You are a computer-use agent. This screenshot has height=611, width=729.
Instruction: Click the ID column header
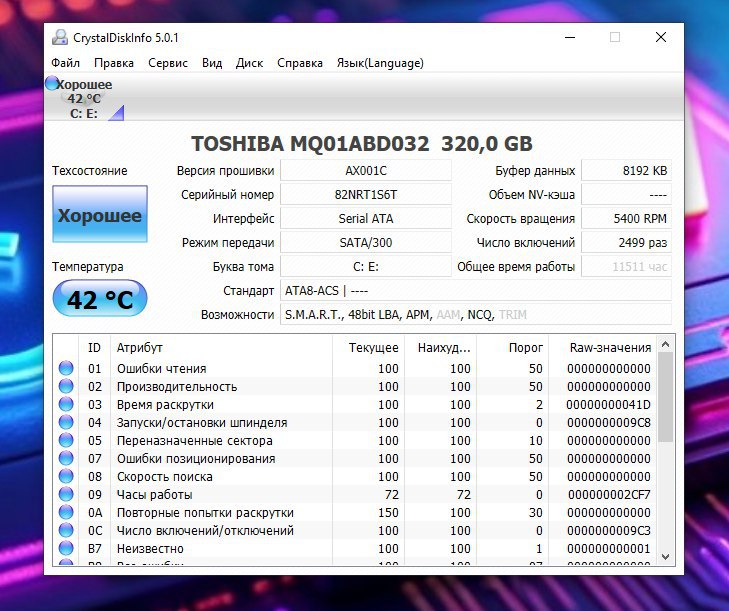[x=94, y=347]
